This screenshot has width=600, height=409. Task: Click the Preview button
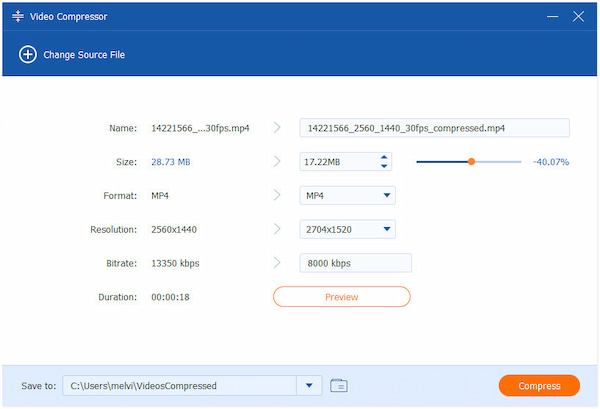(342, 297)
